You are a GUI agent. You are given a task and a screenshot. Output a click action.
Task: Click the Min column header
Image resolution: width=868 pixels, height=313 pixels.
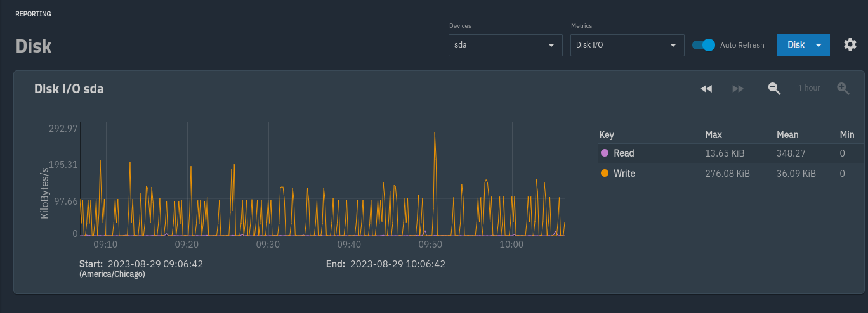847,135
